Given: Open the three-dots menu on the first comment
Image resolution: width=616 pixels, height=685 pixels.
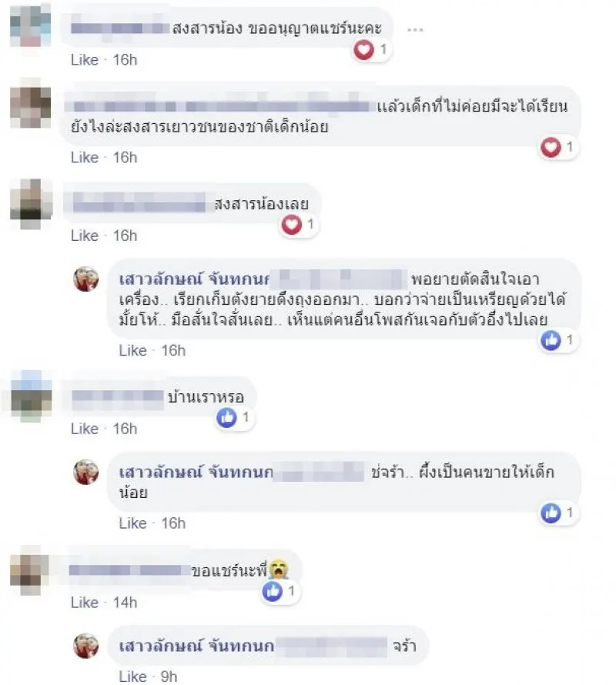Looking at the screenshot, I should 414,30.
